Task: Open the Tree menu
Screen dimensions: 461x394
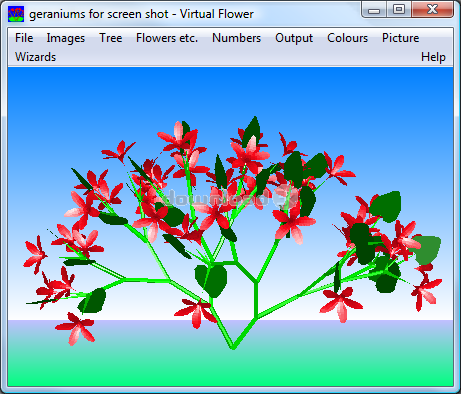Action: [x=111, y=38]
